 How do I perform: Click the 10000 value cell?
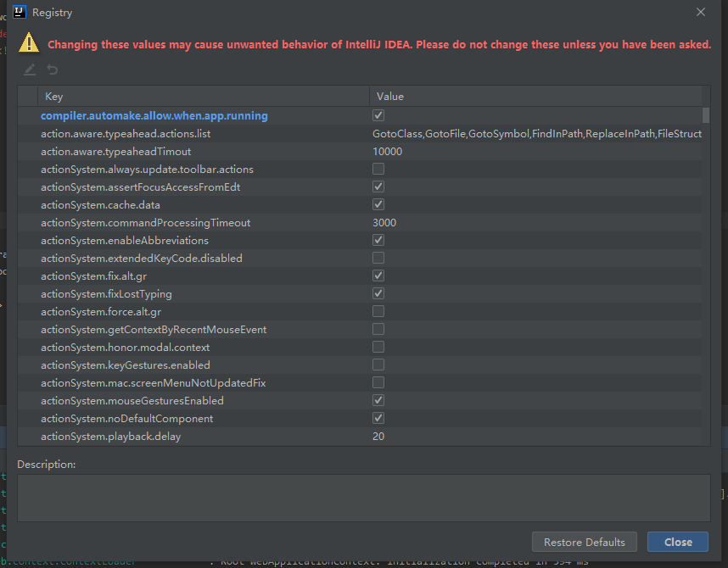pos(387,152)
